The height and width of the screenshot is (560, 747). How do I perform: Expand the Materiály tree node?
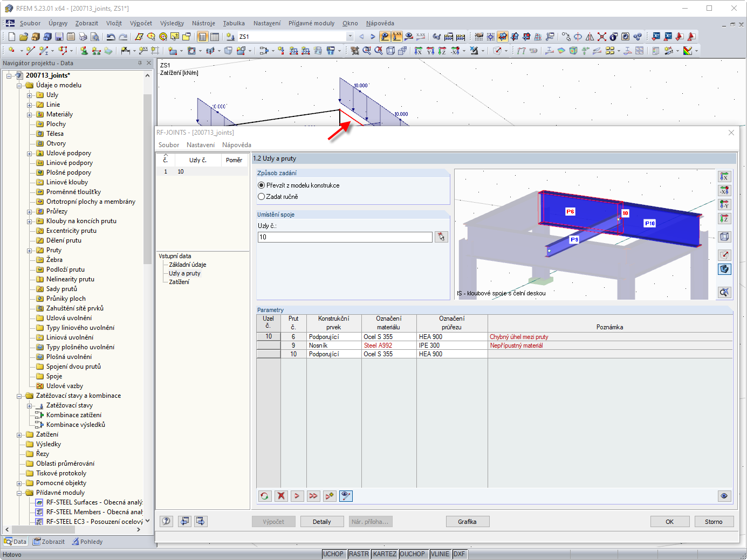coord(30,115)
